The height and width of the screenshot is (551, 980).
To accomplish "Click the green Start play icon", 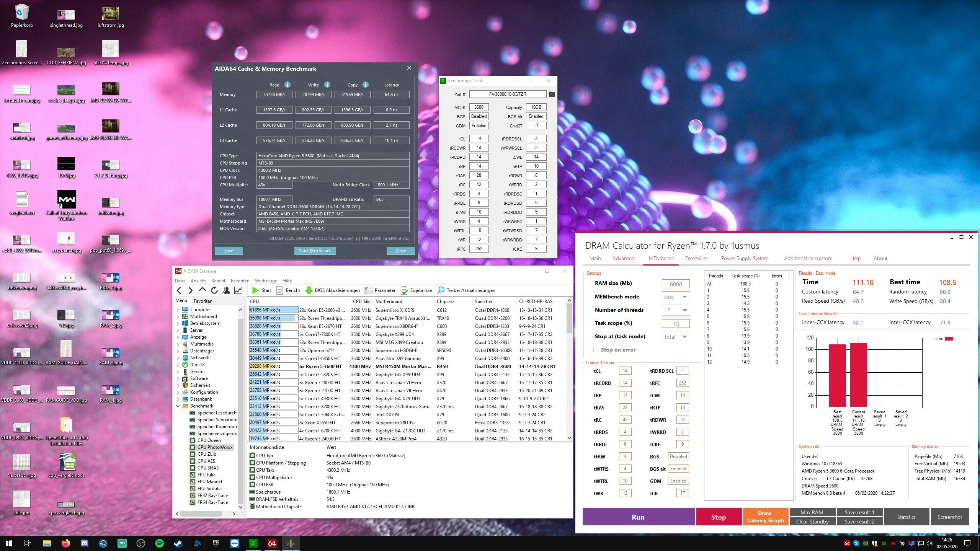I will click(255, 290).
